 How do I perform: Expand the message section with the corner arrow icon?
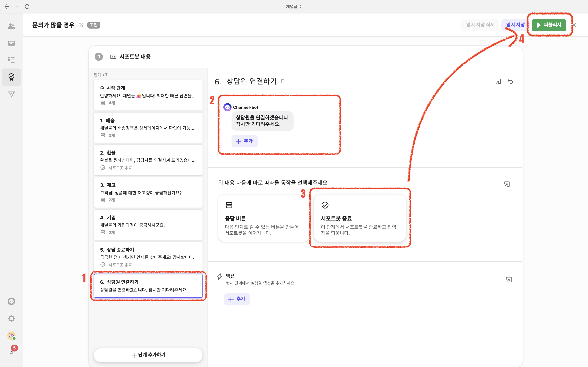(x=498, y=82)
